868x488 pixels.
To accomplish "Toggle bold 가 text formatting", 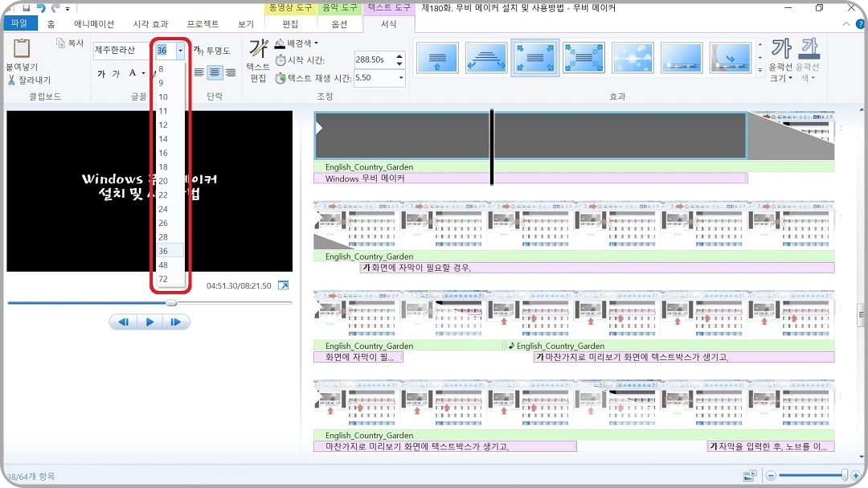I will click(101, 73).
